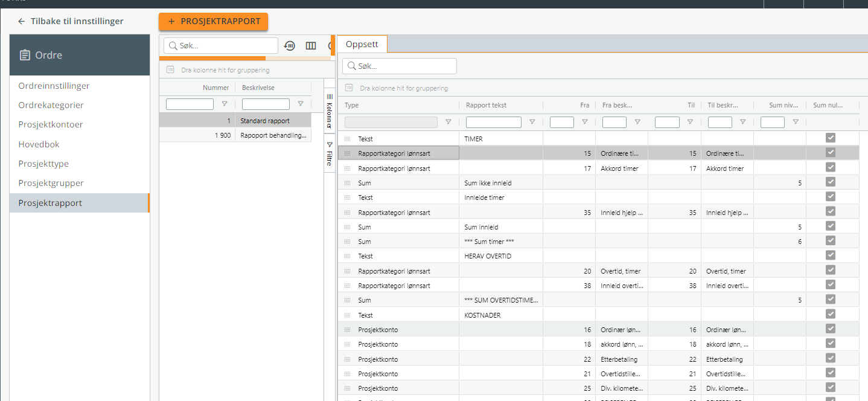The width and height of the screenshot is (868, 401).
Task: Click the reset layout icon beside search
Action: (290, 46)
